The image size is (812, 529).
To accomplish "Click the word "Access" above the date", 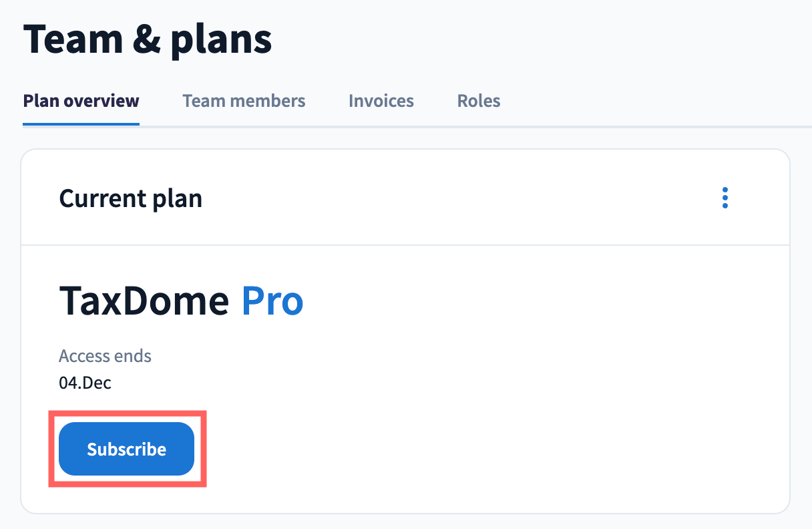I will point(84,356).
